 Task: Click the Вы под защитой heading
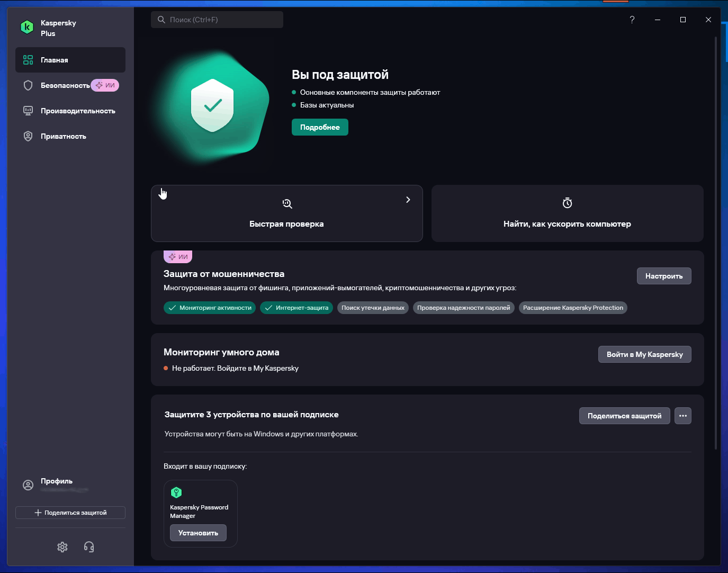tap(340, 75)
